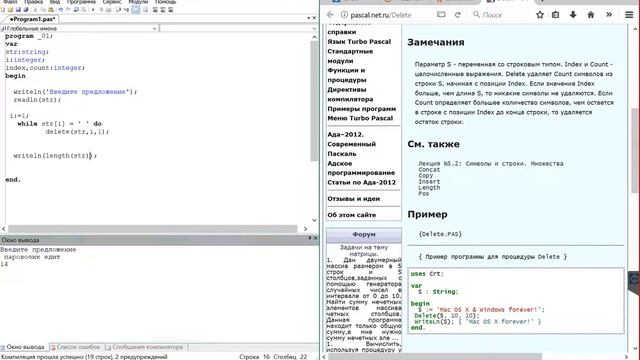Pin the Окно вывода panel
This screenshot has width=640, height=360.
coord(310,238)
